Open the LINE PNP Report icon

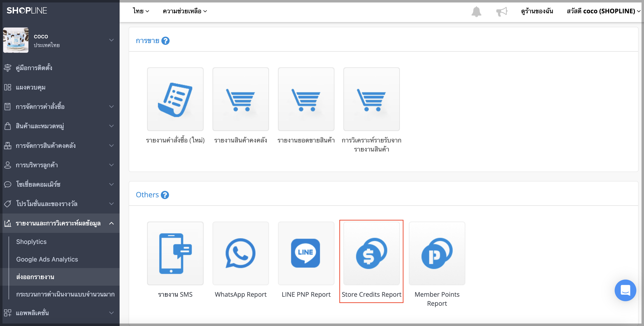306,253
